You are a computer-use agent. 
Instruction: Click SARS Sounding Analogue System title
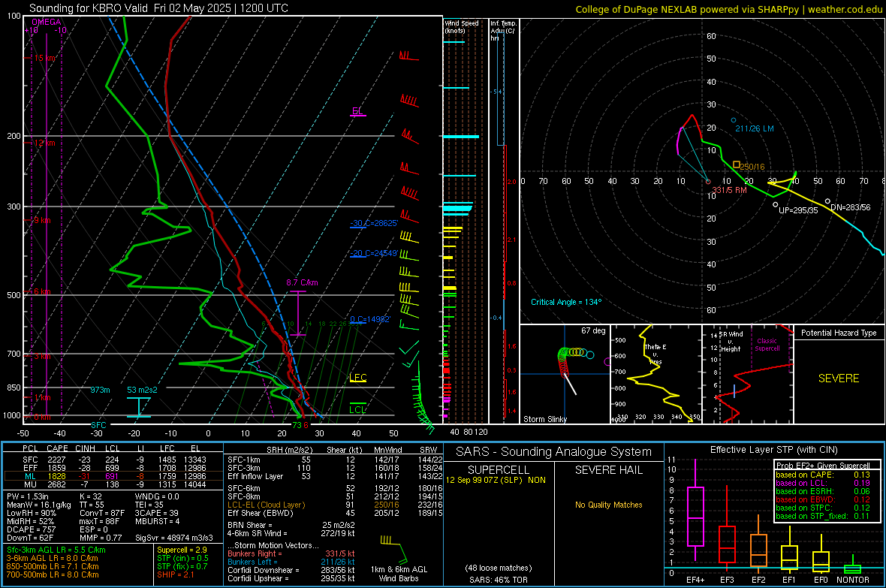point(554,452)
